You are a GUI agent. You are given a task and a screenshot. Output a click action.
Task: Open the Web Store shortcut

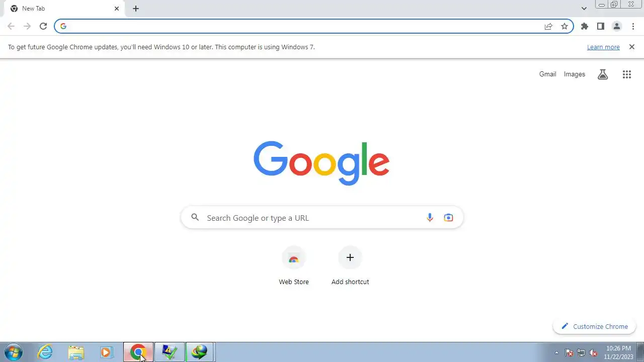[x=294, y=266]
